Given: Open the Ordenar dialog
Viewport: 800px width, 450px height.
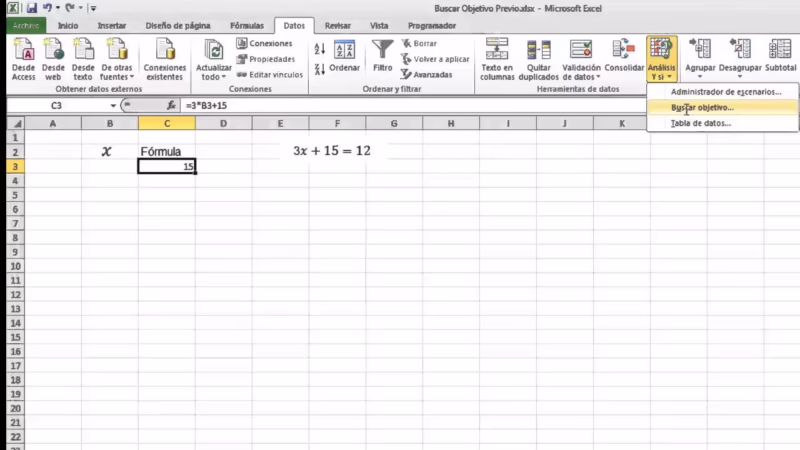Looking at the screenshot, I should 344,56.
